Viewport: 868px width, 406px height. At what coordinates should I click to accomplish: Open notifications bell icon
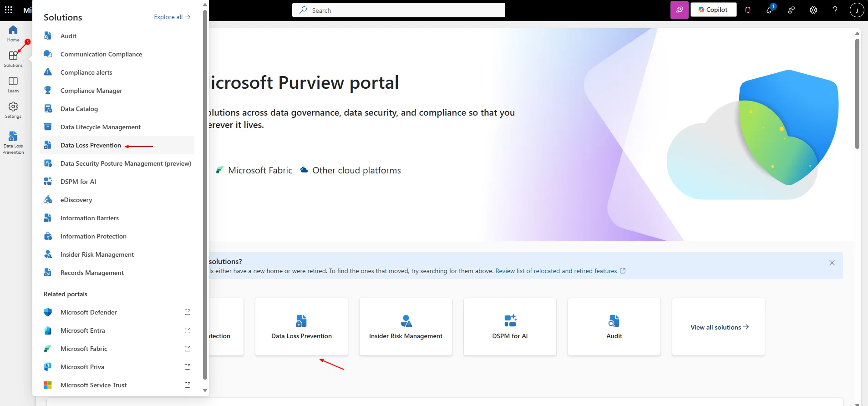[x=748, y=10]
